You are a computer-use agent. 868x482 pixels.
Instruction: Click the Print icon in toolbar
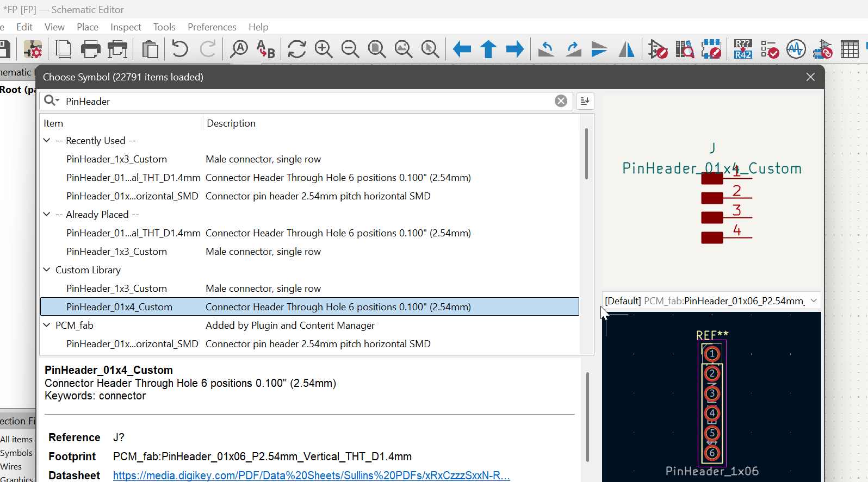(x=90, y=49)
